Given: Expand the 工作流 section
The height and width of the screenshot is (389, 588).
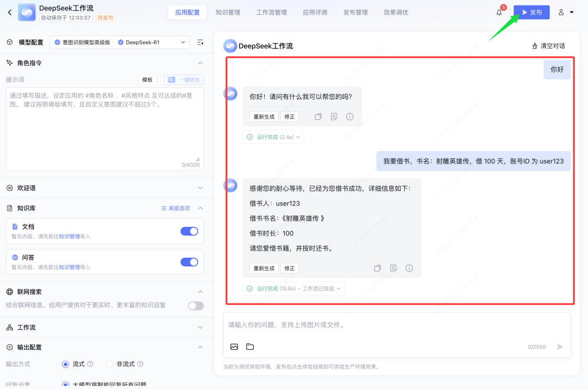Looking at the screenshot, I should click(200, 327).
